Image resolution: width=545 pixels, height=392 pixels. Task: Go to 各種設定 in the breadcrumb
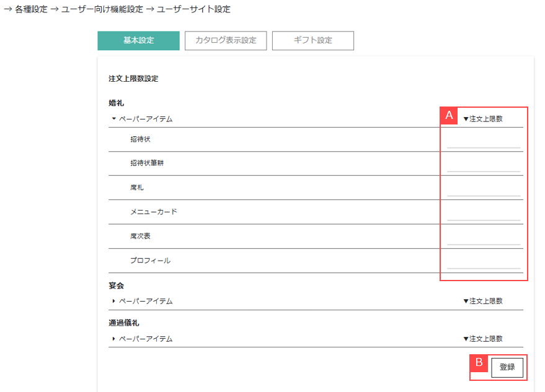[31, 9]
